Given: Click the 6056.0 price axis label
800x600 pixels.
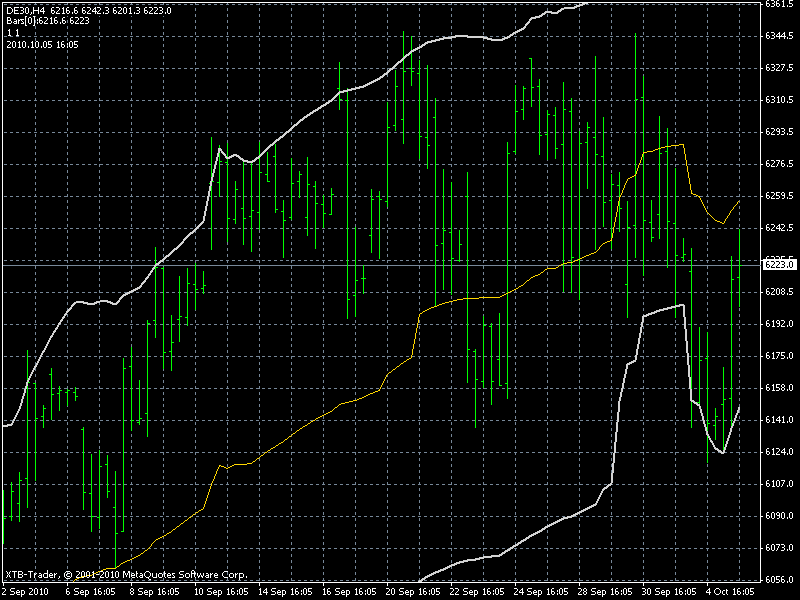Looking at the screenshot, I should (779, 580).
